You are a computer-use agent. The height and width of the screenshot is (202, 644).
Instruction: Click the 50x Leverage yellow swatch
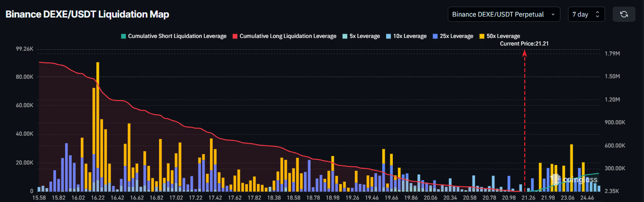(x=482, y=36)
